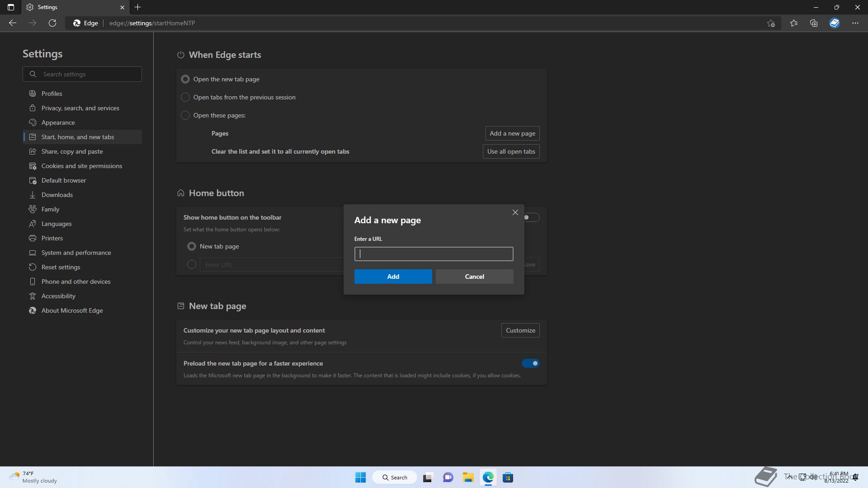Click the browser Back arrow
Image resolution: width=868 pixels, height=488 pixels.
[13, 23]
